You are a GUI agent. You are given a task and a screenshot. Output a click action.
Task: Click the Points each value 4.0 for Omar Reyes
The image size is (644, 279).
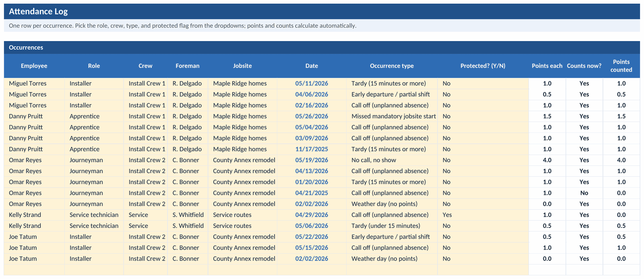click(x=547, y=160)
